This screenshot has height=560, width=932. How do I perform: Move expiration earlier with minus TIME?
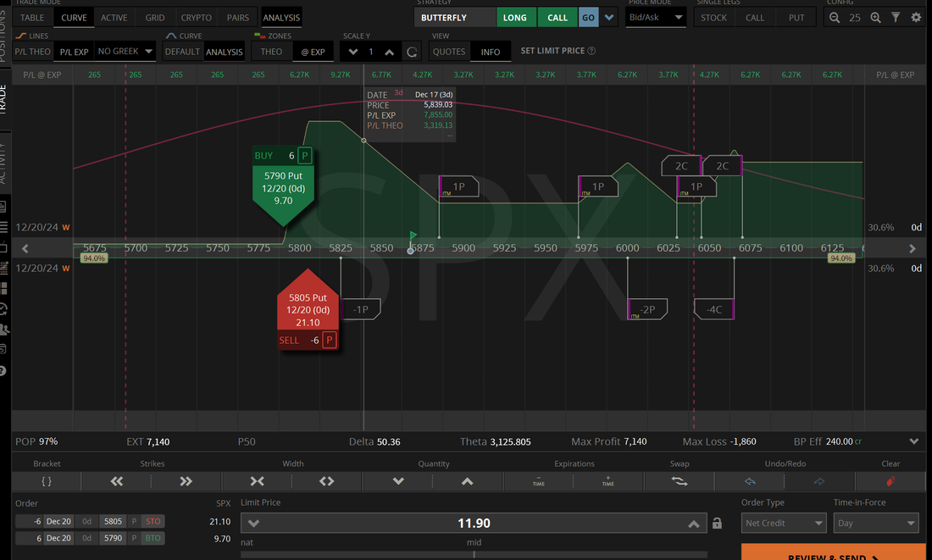click(539, 481)
